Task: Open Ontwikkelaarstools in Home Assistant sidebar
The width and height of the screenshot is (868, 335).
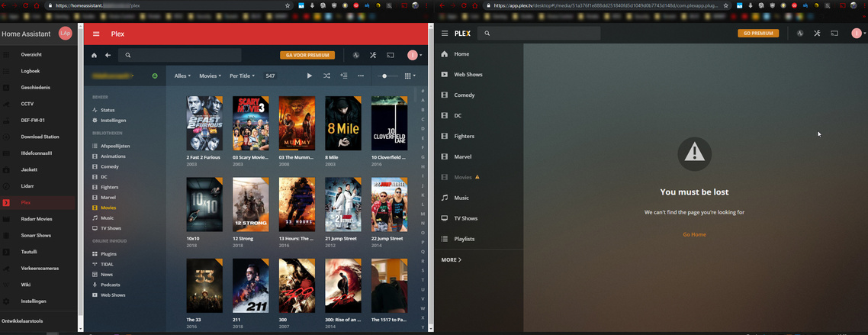Action: [22, 321]
